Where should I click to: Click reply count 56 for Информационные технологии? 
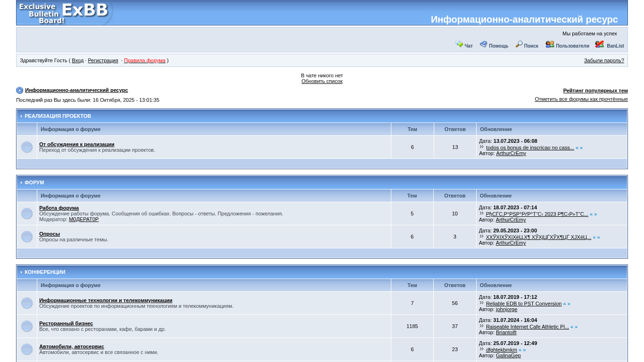pos(455,303)
